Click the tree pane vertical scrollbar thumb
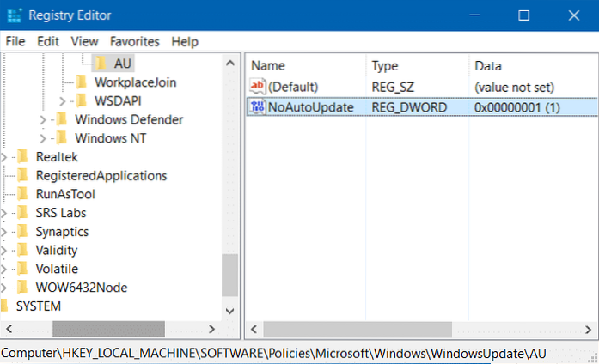 [229, 275]
